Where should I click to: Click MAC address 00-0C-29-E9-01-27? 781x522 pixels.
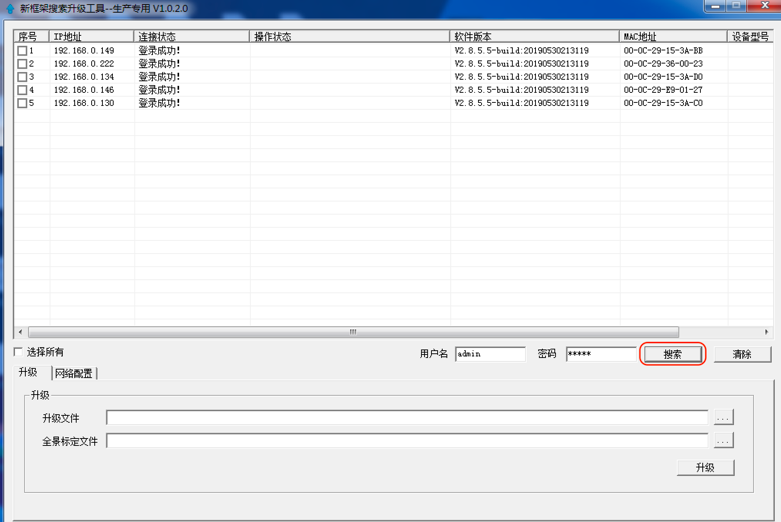[663, 90]
